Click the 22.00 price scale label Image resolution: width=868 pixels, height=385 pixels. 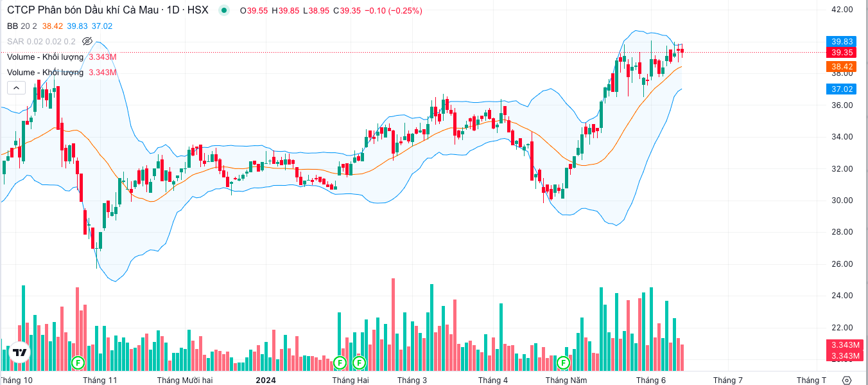point(842,327)
